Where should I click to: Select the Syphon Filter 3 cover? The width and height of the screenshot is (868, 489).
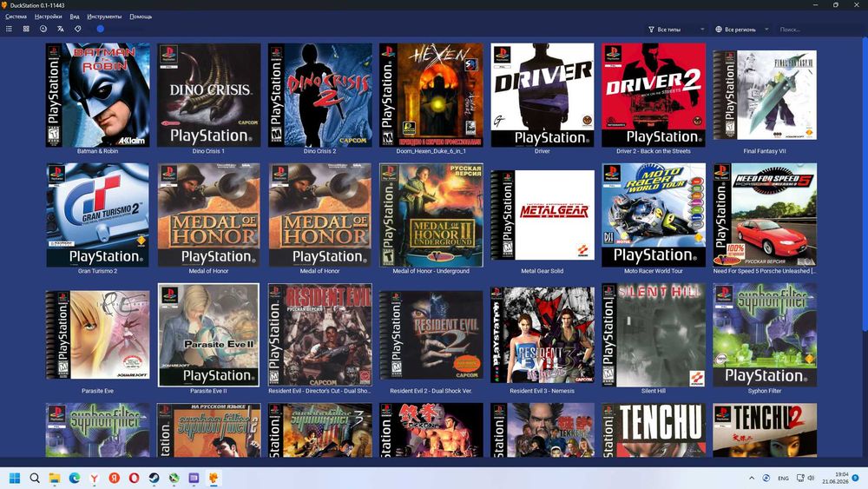tap(320, 430)
